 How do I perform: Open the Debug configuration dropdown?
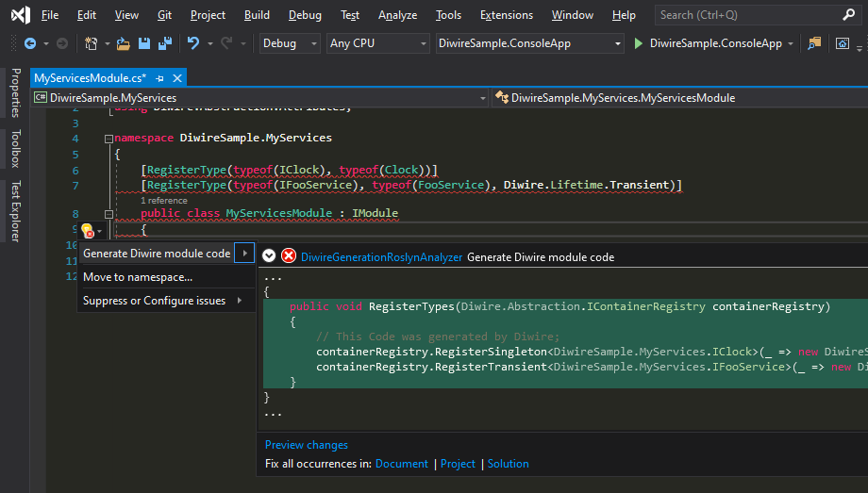click(x=290, y=43)
